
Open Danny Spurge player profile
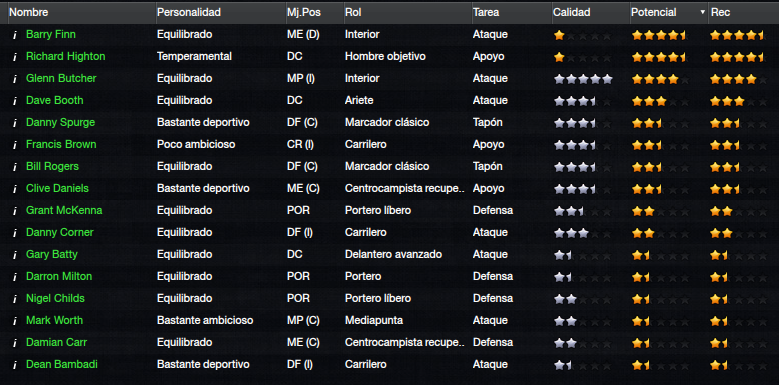(60, 122)
